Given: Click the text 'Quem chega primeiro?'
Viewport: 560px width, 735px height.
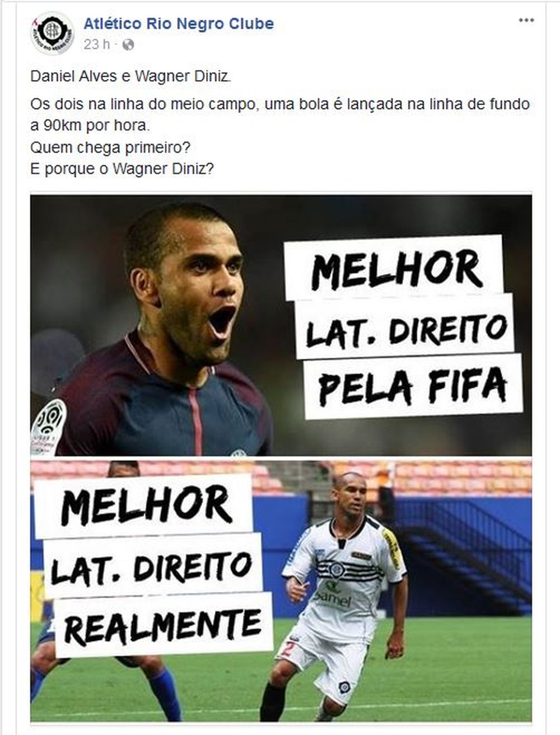Looking at the screenshot, I should coord(110,148).
